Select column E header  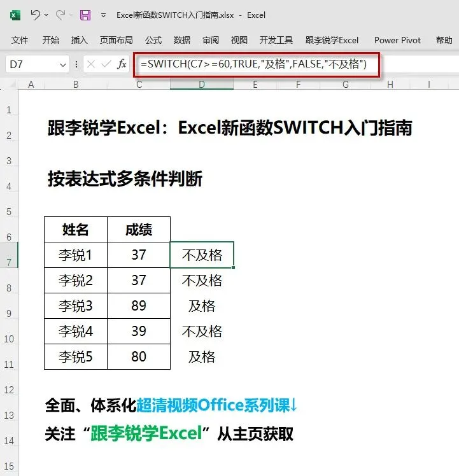255,85
